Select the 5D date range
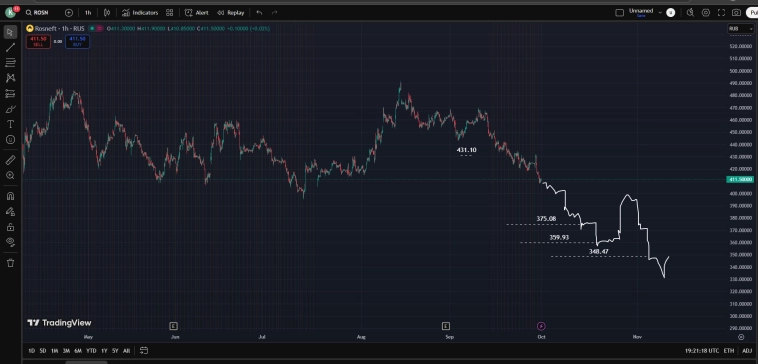The height and width of the screenshot is (364, 758). click(x=43, y=350)
